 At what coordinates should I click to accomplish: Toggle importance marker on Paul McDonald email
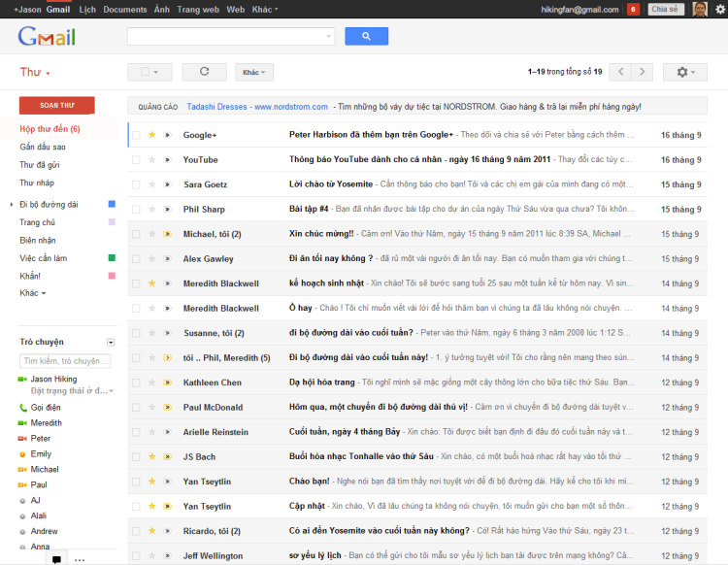point(168,407)
